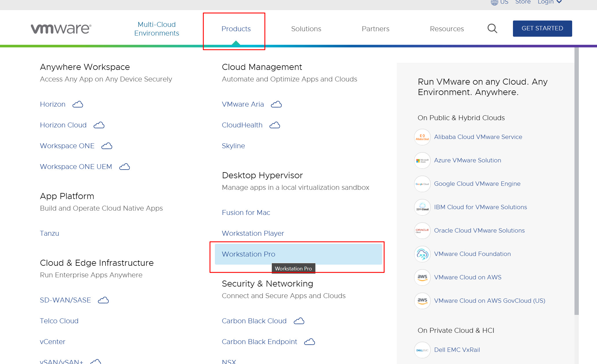The image size is (597, 364).
Task: Click the Alibaba Cloud logo icon
Action: [422, 137]
